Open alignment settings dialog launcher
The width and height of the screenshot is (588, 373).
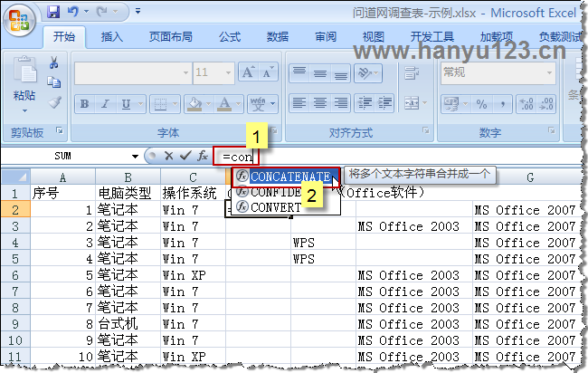[x=426, y=130]
